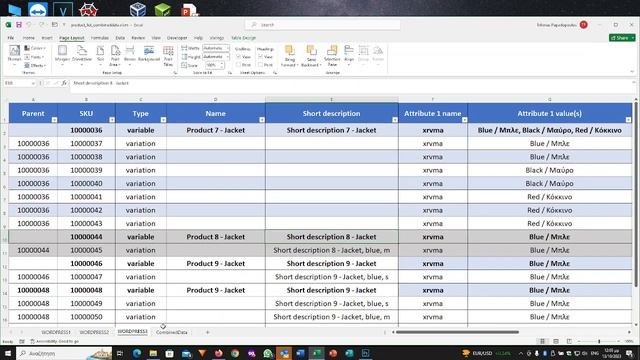This screenshot has height=360, width=640.
Task: Switch to the Insert ribbon tab
Action: click(x=47, y=38)
